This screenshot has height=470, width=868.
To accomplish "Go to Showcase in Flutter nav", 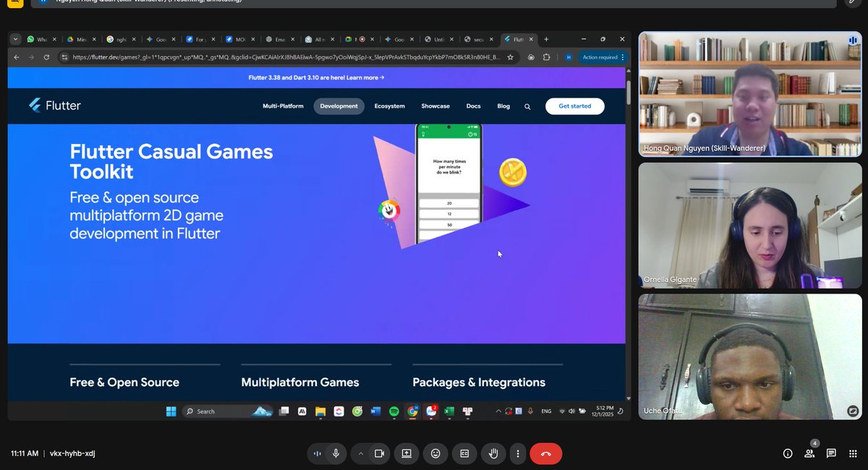I will tap(435, 106).
